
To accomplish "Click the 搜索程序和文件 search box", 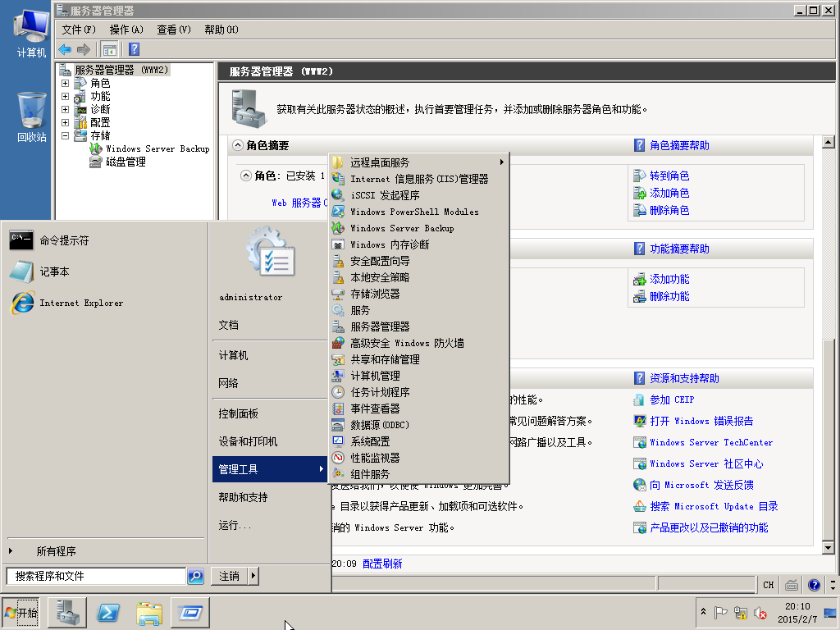I will click(96, 576).
